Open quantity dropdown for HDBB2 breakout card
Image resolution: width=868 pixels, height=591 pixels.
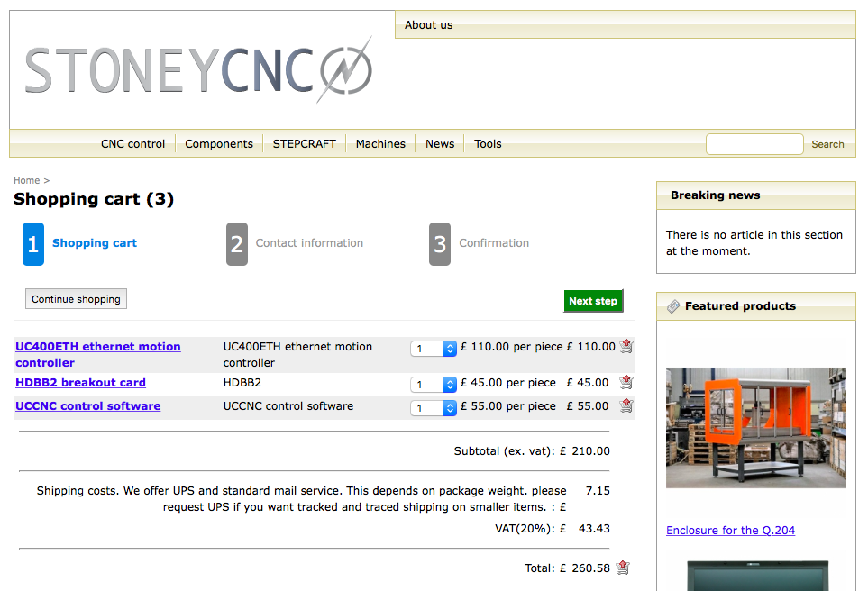coord(434,385)
